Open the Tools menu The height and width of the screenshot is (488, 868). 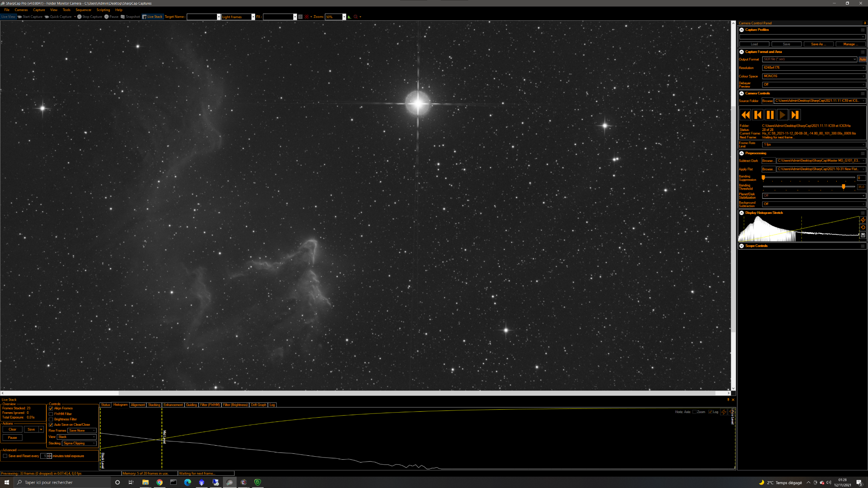coord(67,10)
